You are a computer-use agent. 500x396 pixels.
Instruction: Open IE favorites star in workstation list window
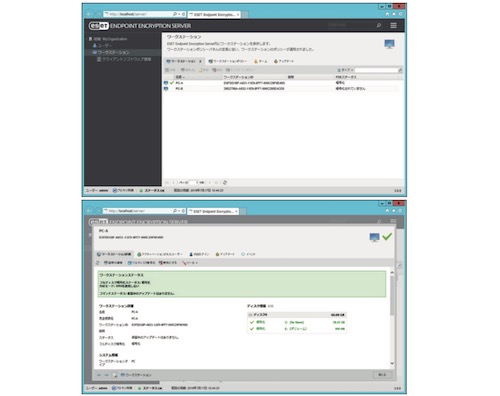[x=394, y=14]
